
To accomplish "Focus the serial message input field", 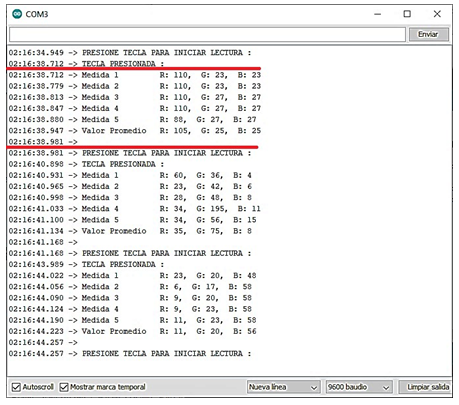I will click(207, 34).
